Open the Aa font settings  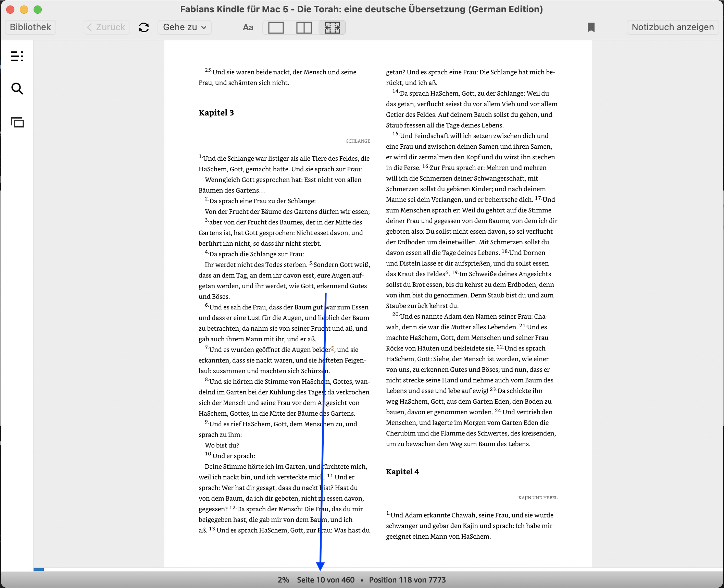point(248,27)
